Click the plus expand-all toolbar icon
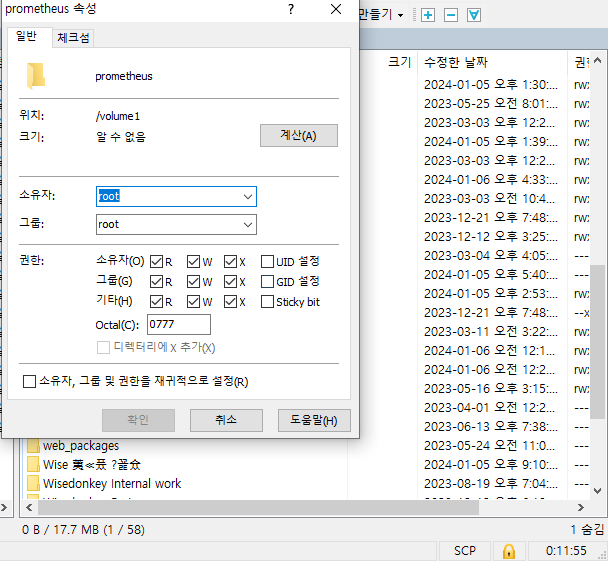 (x=428, y=15)
